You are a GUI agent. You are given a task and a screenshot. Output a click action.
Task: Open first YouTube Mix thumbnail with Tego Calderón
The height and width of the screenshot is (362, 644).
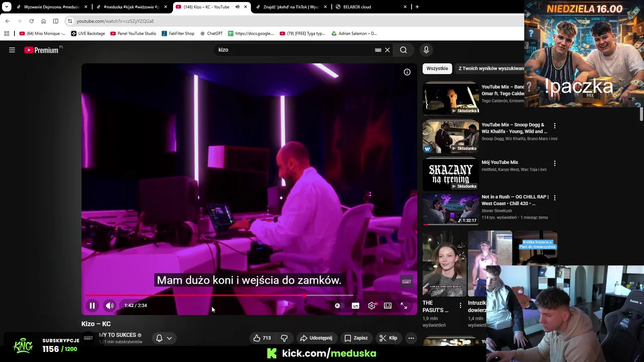[x=451, y=99]
